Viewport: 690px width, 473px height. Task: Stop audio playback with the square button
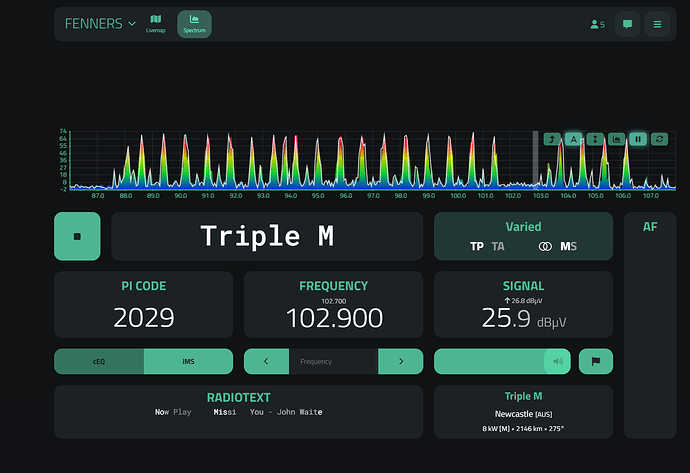tap(77, 237)
